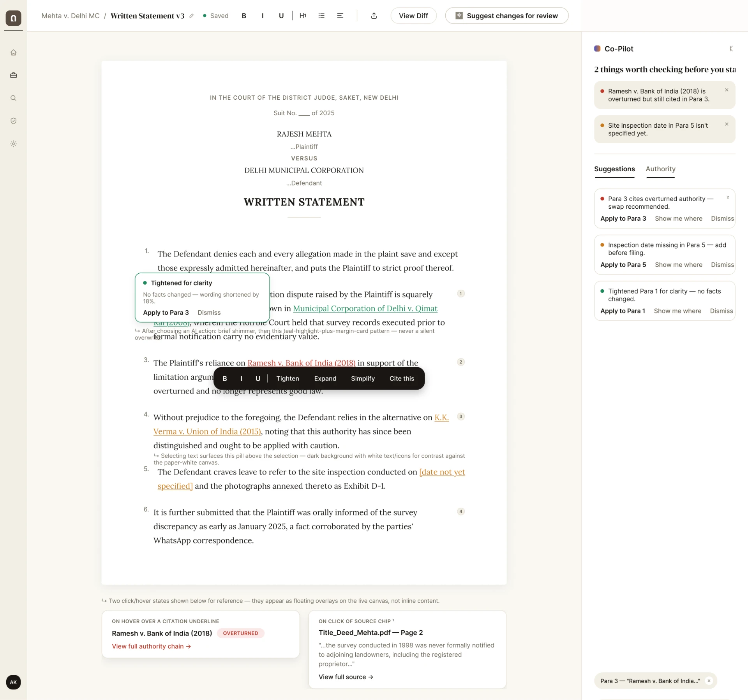
Task: Click source chip 1 beside paragraph 2
Action: (x=460, y=294)
